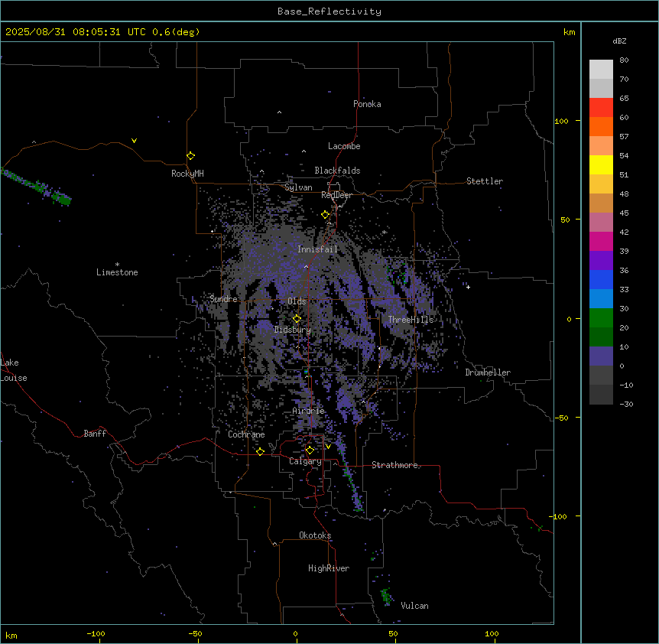Screen dimensions: 659x644
Task: Click the Olds city label
Action: point(297,301)
